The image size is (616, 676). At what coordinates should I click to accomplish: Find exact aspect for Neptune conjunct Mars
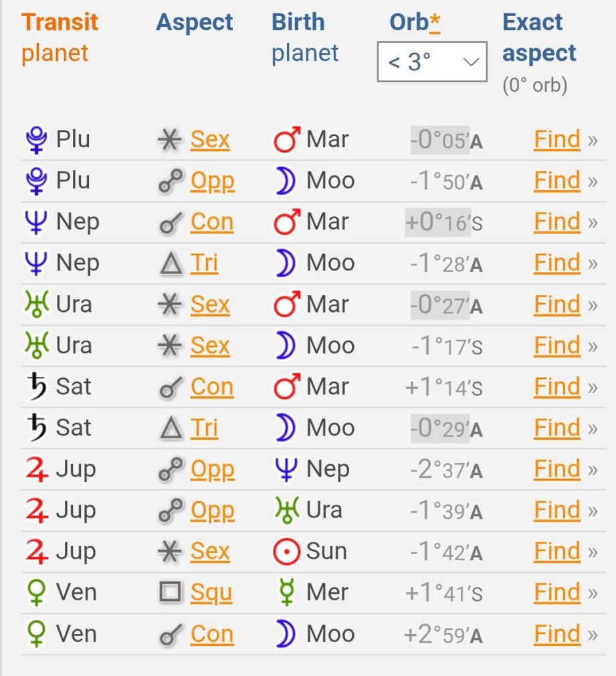click(556, 222)
